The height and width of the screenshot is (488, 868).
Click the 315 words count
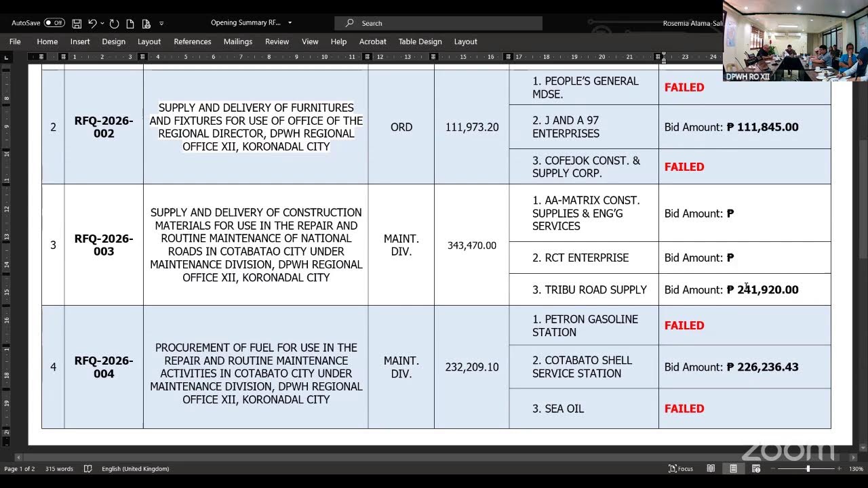click(59, 468)
